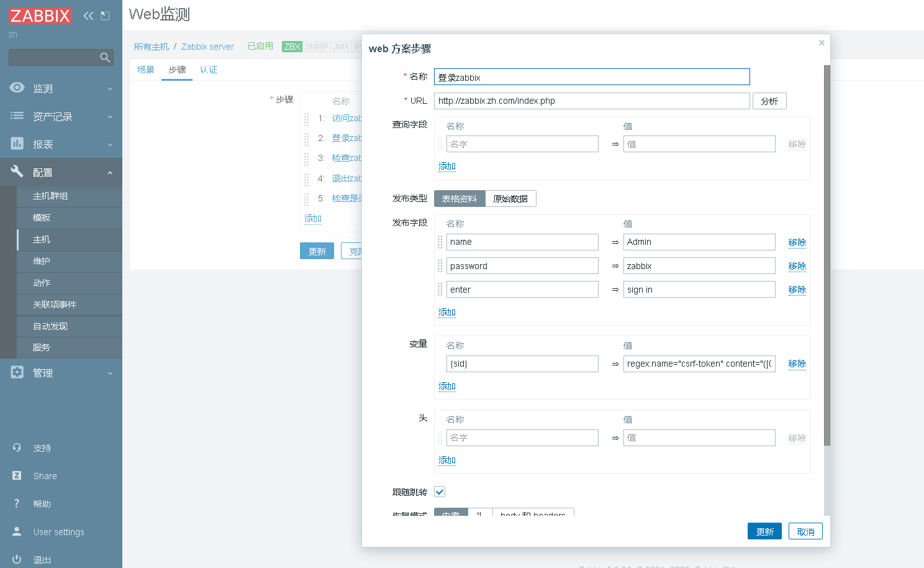The width and height of the screenshot is (924, 568).
Task: Open Zabbix server breadcrumb link
Action: (x=207, y=47)
